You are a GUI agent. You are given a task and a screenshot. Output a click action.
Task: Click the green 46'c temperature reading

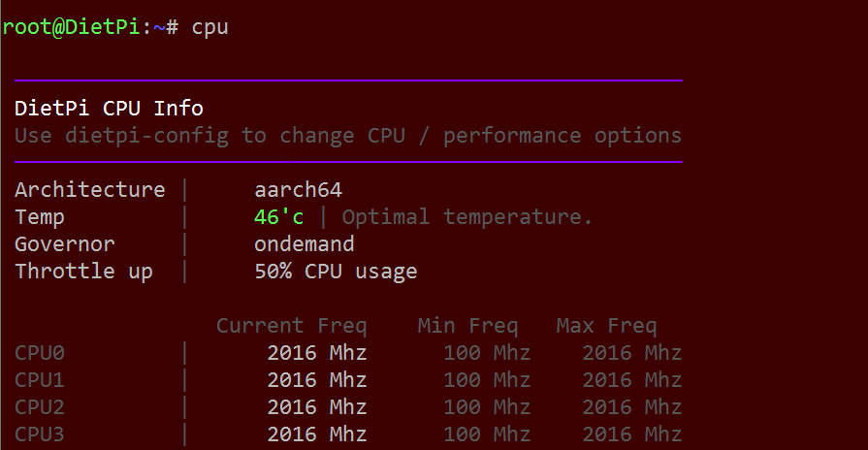click(x=278, y=217)
